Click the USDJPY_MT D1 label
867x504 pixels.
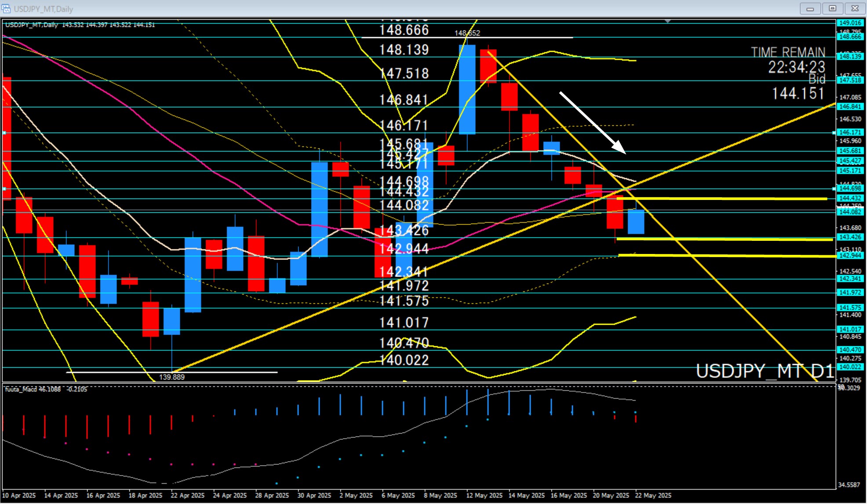click(765, 371)
